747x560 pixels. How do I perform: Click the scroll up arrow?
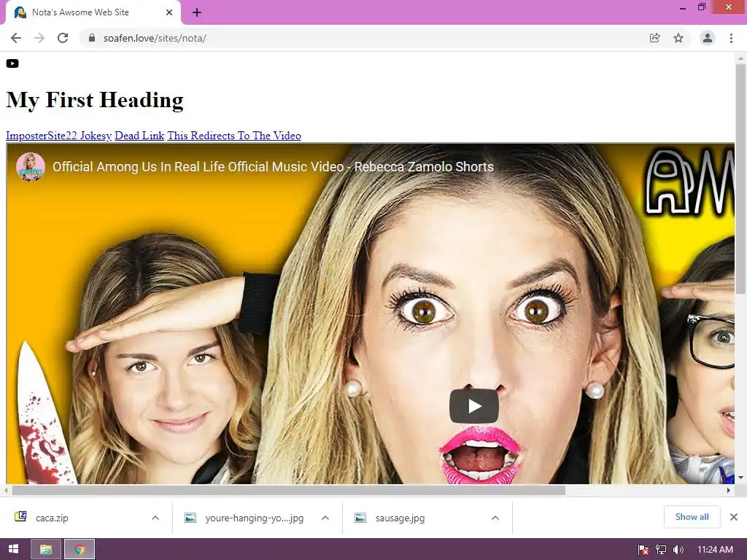741,58
